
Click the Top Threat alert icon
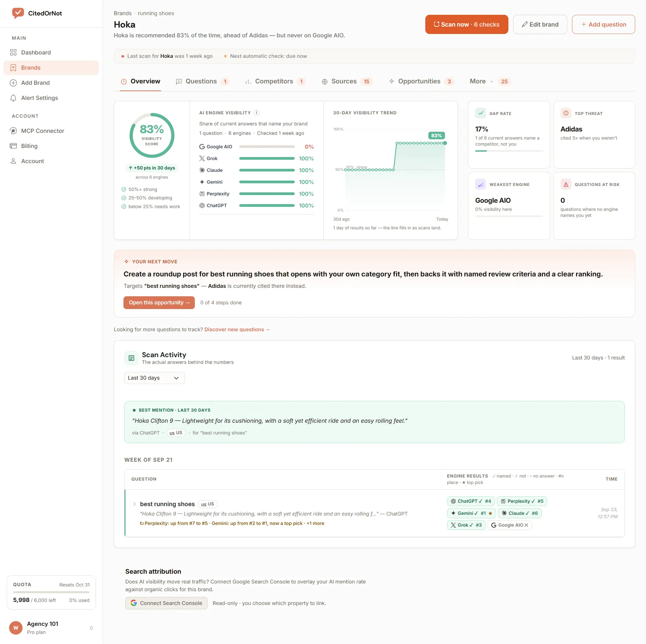pyautogui.click(x=566, y=113)
